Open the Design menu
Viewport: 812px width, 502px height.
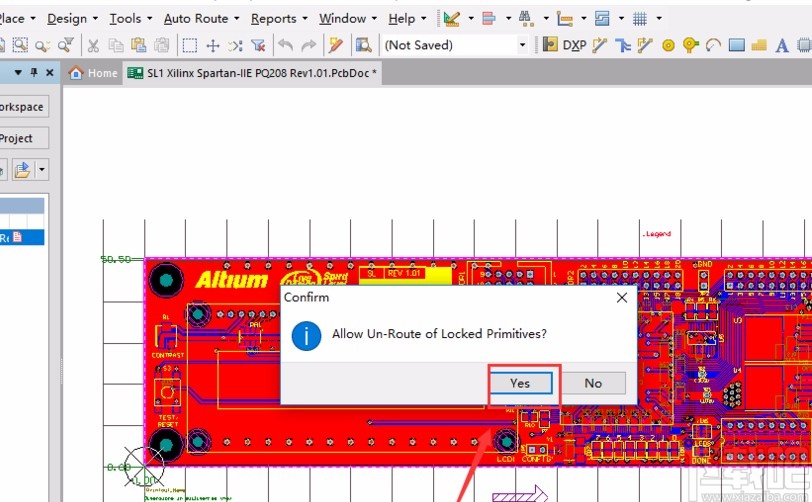(72, 19)
